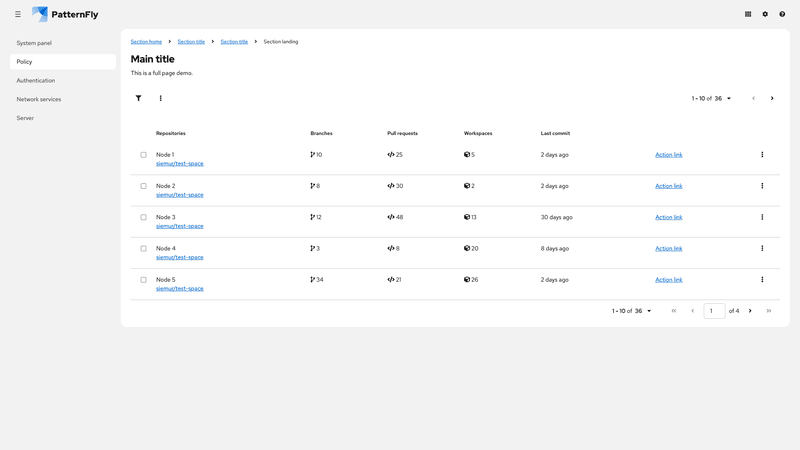Open the Section home breadcrumb link
800x450 pixels.
pos(146,42)
